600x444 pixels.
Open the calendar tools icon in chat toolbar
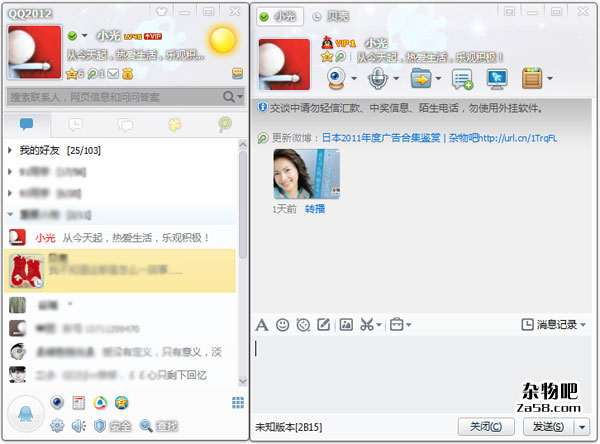pyautogui.click(x=396, y=325)
